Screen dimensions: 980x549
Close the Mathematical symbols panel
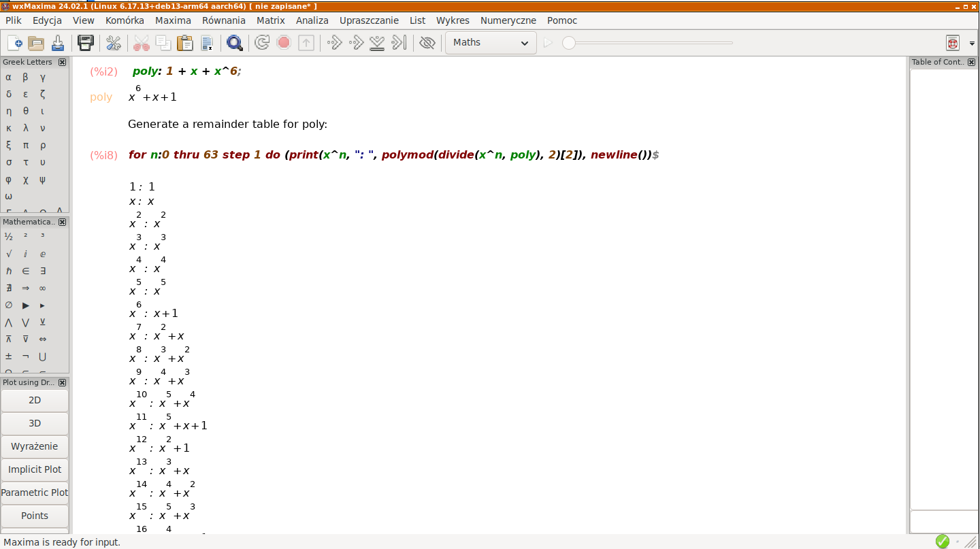[x=63, y=222]
